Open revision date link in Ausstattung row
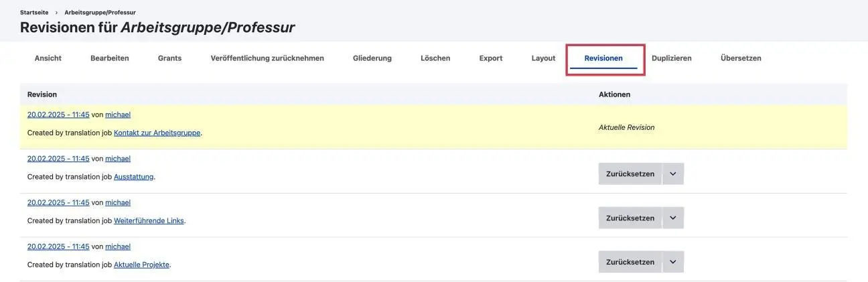 point(58,159)
